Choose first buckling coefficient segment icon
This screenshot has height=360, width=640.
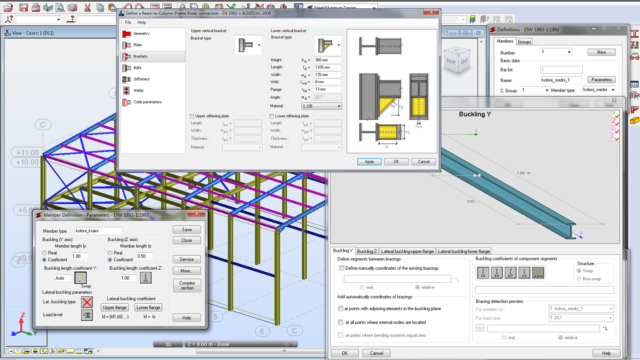pos(483,273)
